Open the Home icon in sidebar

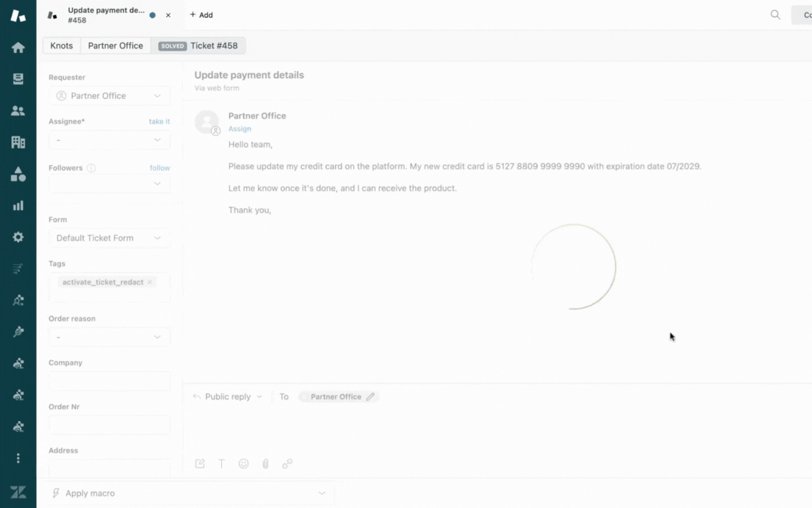(18, 48)
